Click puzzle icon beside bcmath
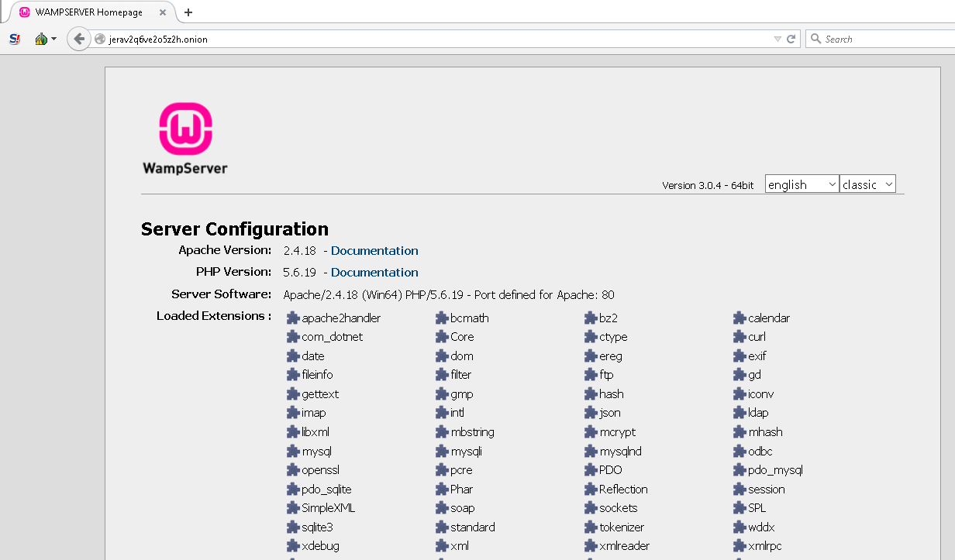Image resolution: width=955 pixels, height=560 pixels. (x=442, y=318)
